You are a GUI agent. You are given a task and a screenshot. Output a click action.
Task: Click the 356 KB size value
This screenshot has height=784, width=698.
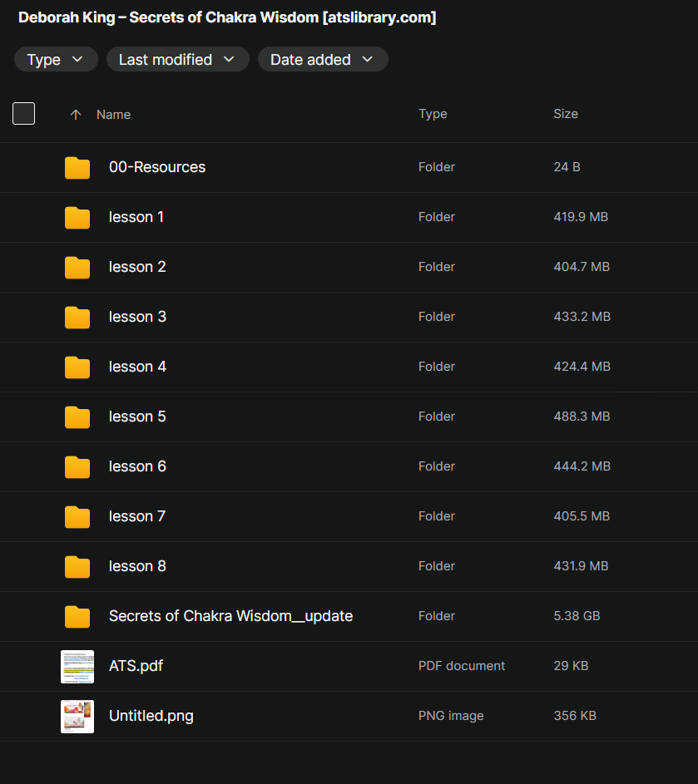575,716
